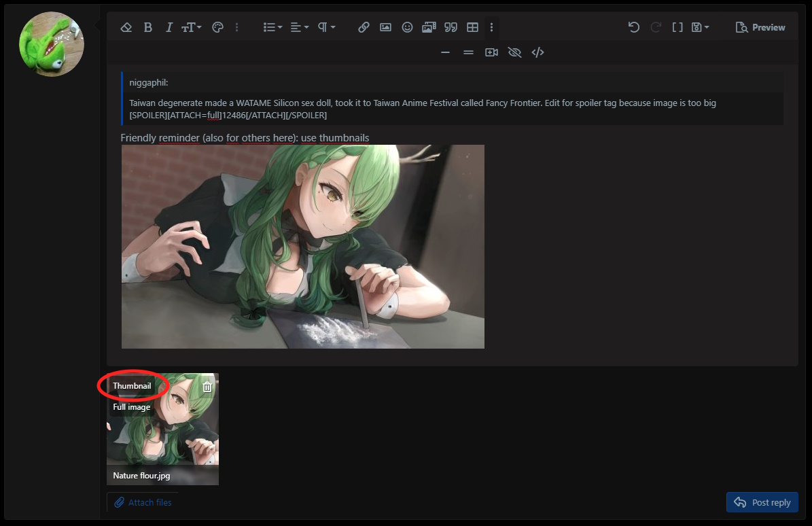Toggle bold formatting
This screenshot has width=812, height=526.
click(148, 27)
